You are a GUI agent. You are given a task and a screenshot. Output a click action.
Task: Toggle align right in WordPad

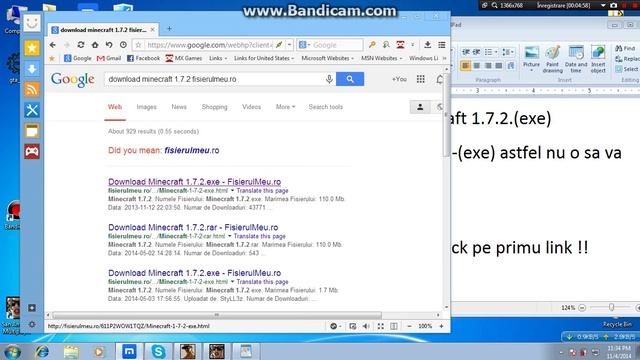pyautogui.click(x=488, y=66)
